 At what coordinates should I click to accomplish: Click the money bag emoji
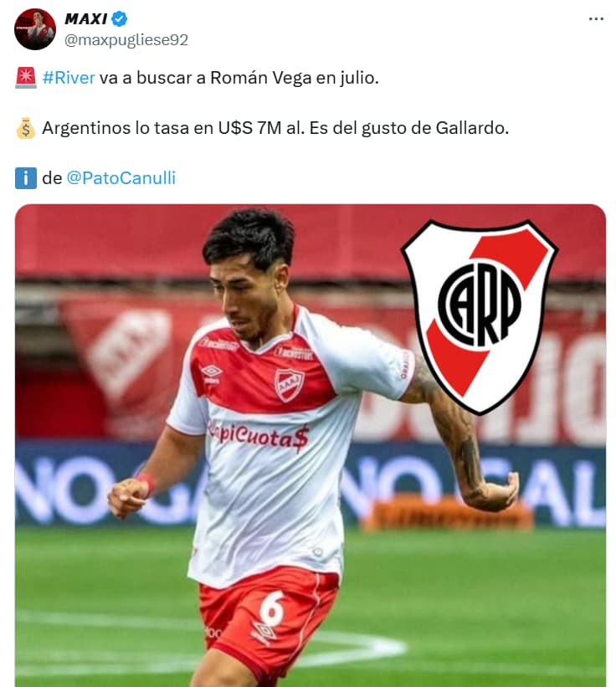point(26,128)
